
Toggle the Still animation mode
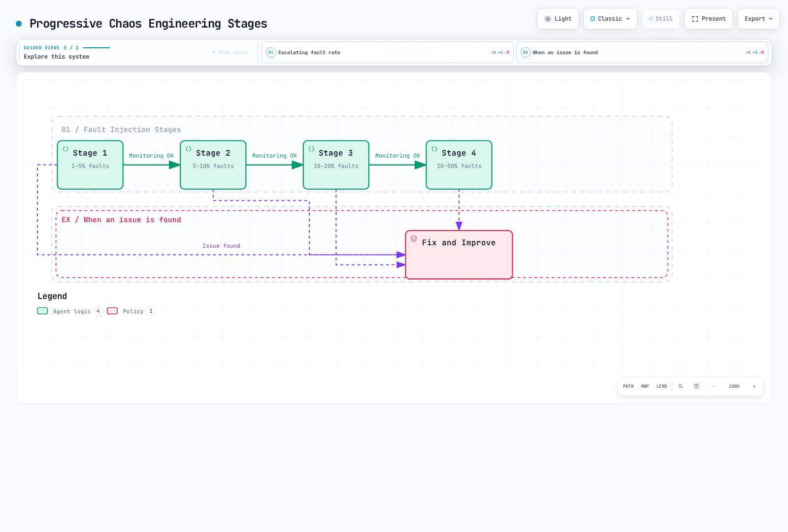661,19
